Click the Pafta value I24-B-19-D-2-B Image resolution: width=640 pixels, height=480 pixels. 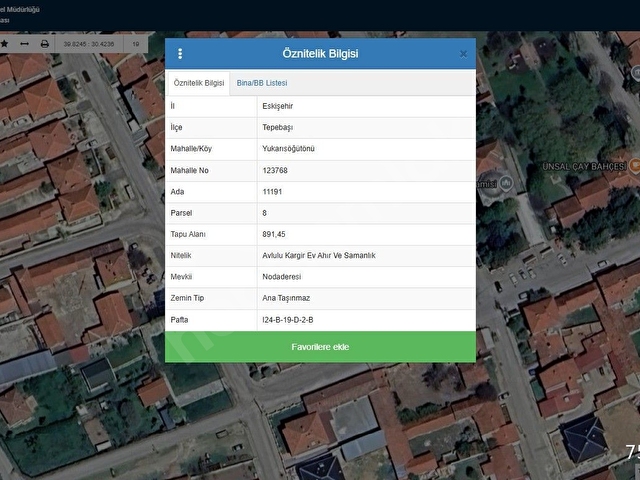[x=288, y=320]
